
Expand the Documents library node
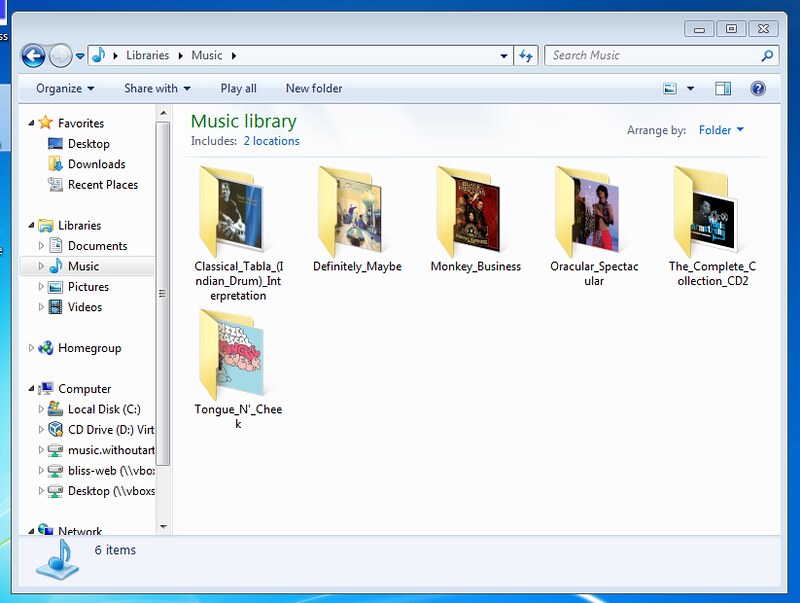click(x=41, y=245)
